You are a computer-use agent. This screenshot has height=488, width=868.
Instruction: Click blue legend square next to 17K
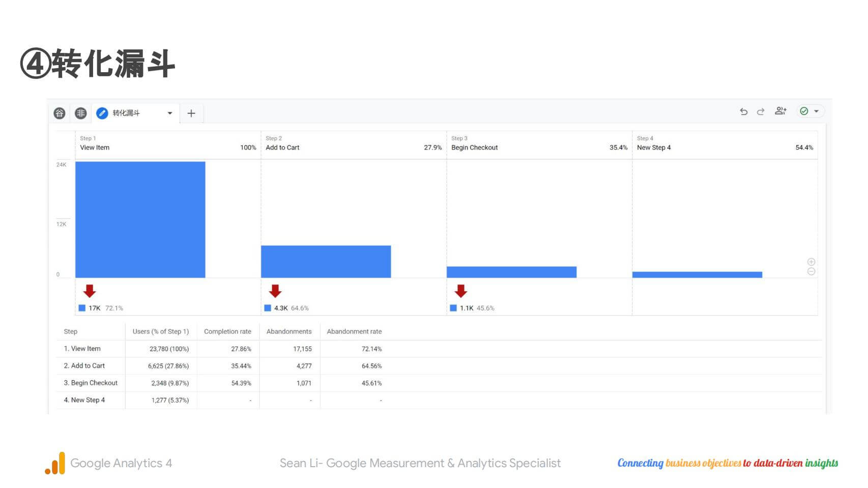click(x=82, y=308)
